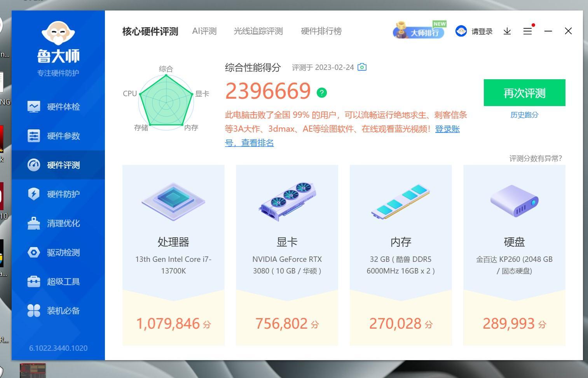588x378 pixels.
Task: Click the 再次评测 green button
Action: point(524,92)
